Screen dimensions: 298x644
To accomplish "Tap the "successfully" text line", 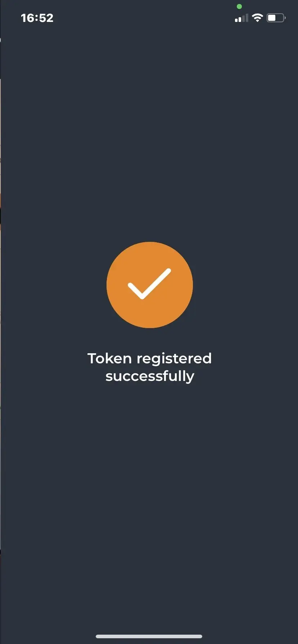I will pos(150,376).
